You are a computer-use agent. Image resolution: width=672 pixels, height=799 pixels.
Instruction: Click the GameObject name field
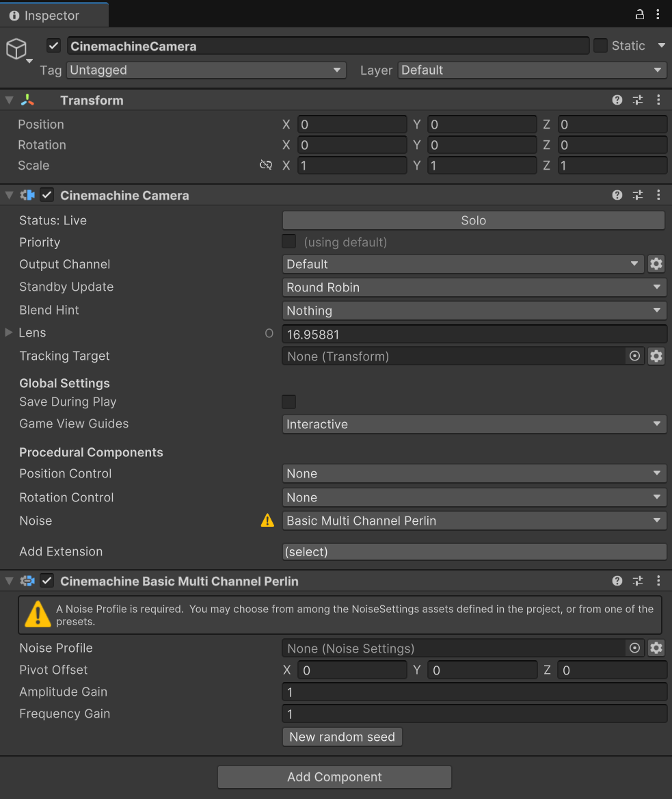click(x=328, y=46)
